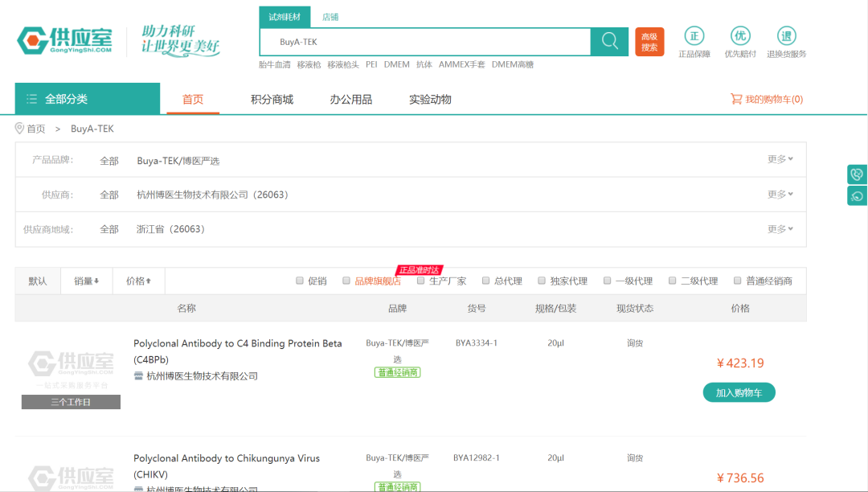Click the 移液枪 suggested keyword
This screenshot has height=492, width=868.
[x=309, y=65]
